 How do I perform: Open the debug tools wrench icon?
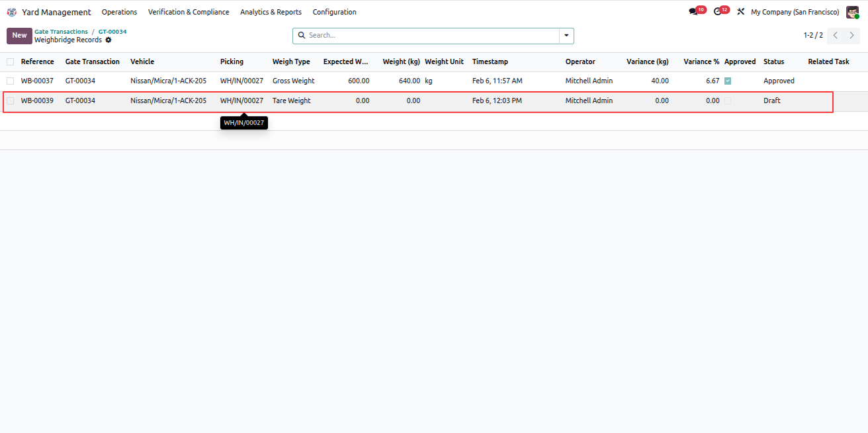point(741,12)
